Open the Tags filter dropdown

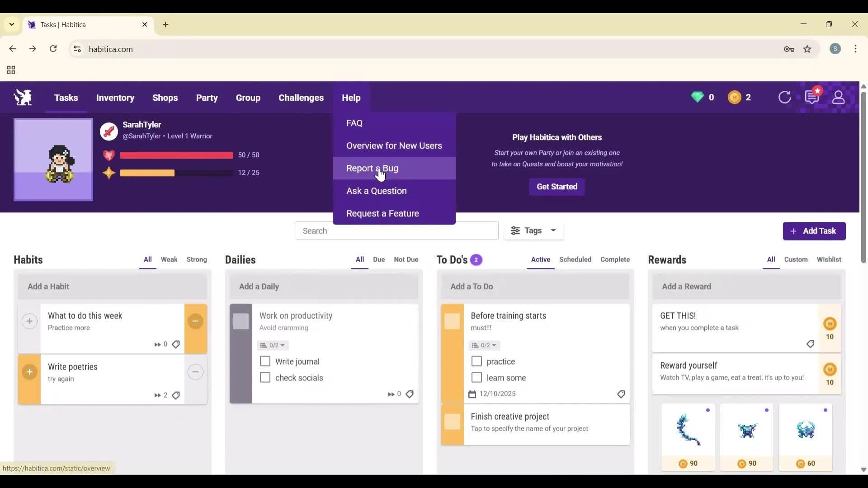(533, 230)
